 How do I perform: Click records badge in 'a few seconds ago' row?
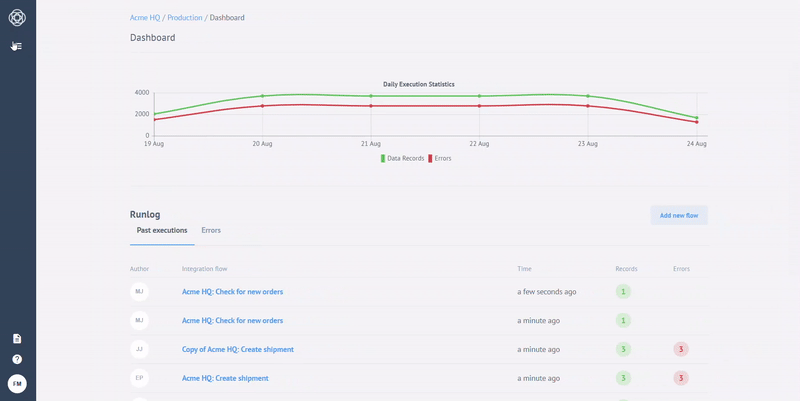click(623, 292)
